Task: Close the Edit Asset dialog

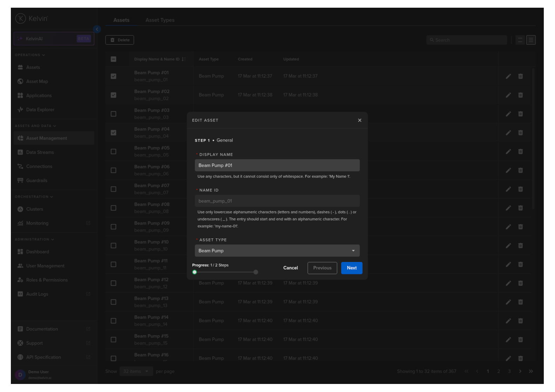Action: (359, 120)
